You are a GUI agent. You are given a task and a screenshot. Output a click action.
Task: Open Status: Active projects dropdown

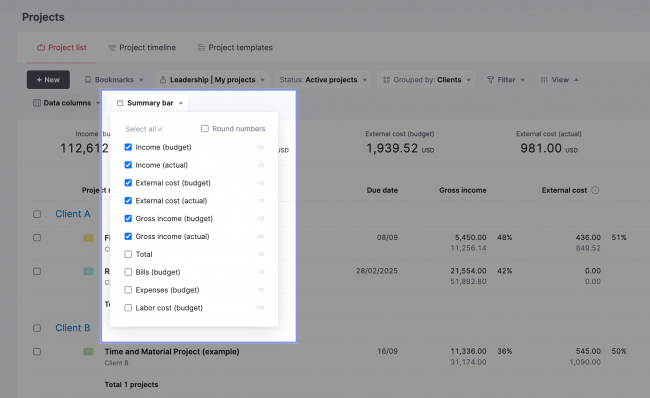tap(323, 80)
